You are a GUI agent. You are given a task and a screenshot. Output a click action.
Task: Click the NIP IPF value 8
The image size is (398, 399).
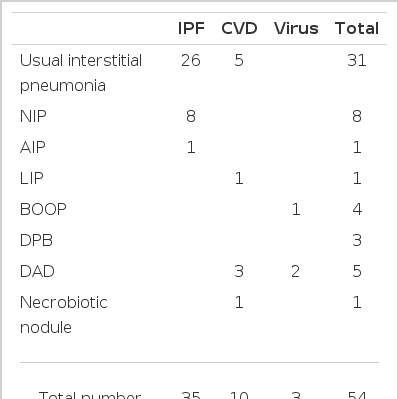point(191,116)
